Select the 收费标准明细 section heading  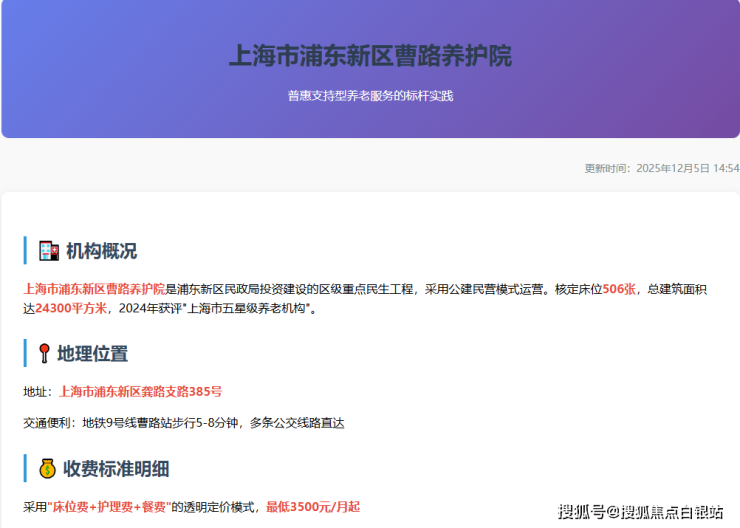(116, 468)
